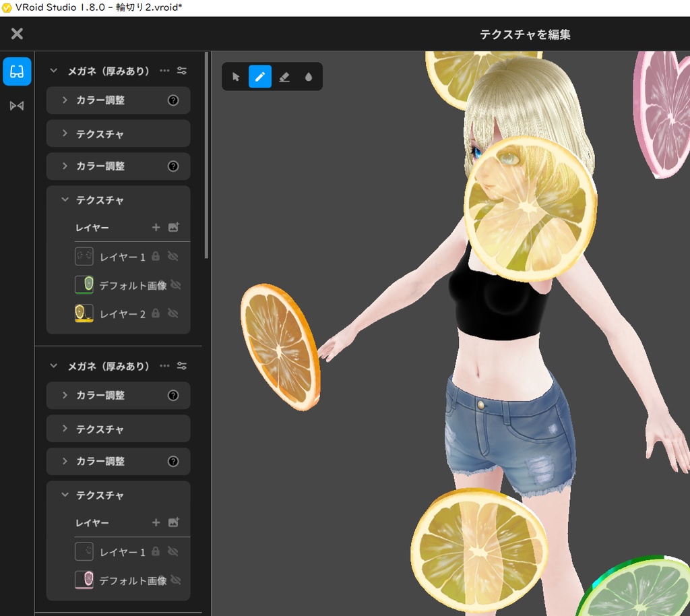Screen dimensions: 690x616
Task: Switch to the eraser tool
Action: (x=284, y=77)
